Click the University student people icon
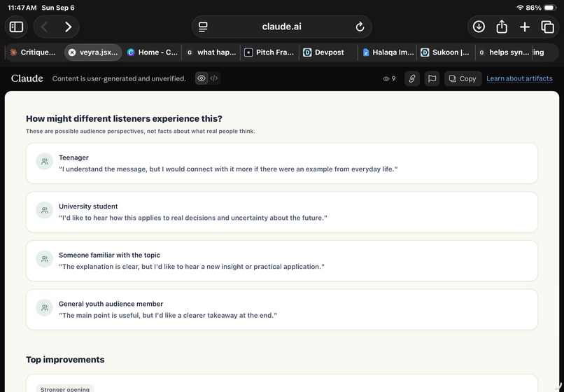This screenshot has height=392, width=564. (45, 210)
